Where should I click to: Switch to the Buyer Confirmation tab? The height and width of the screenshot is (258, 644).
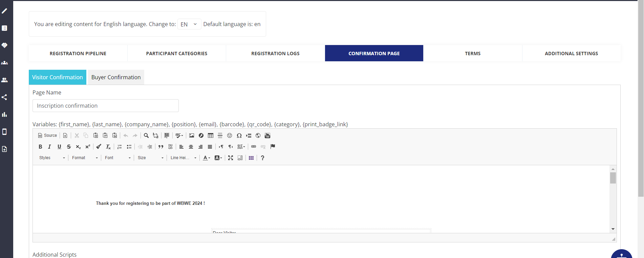pos(116,77)
